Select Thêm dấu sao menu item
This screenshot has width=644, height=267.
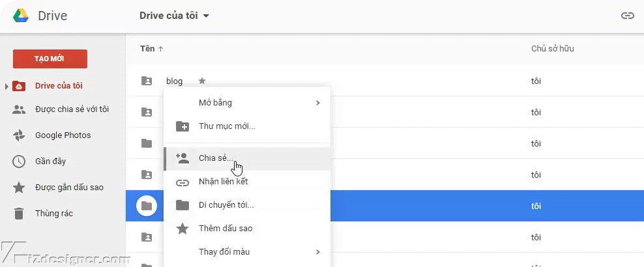click(226, 229)
